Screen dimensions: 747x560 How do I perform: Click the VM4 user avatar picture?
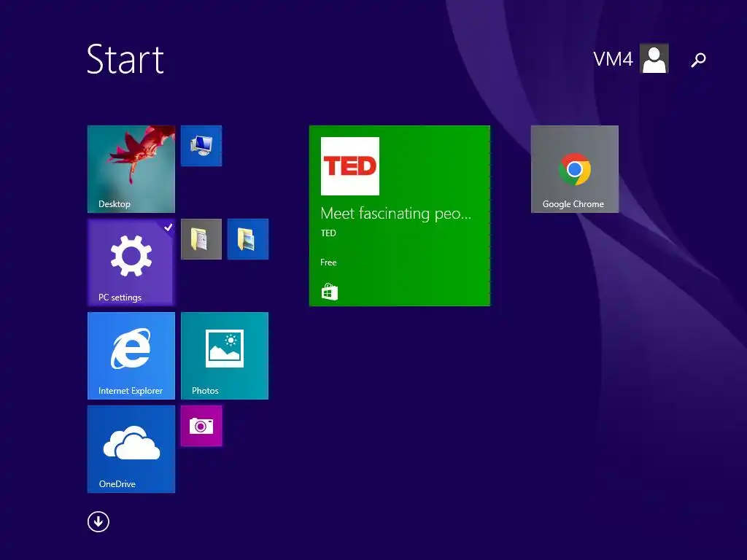click(x=654, y=58)
